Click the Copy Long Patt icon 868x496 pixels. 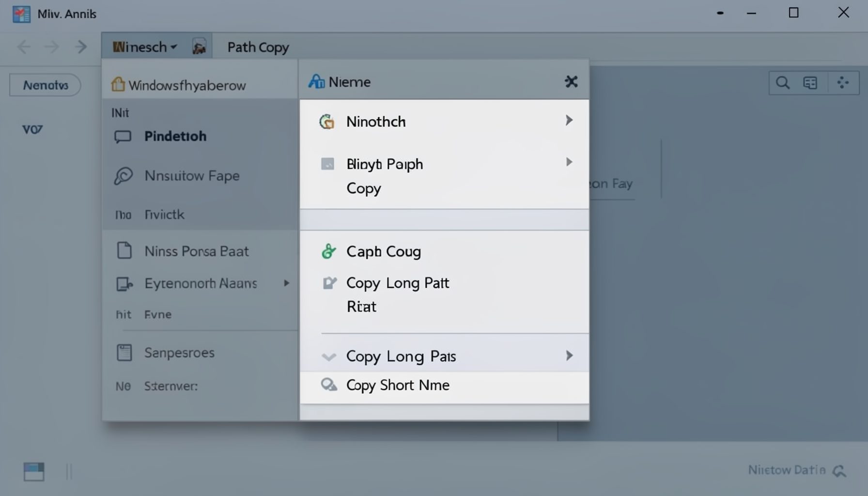point(329,283)
